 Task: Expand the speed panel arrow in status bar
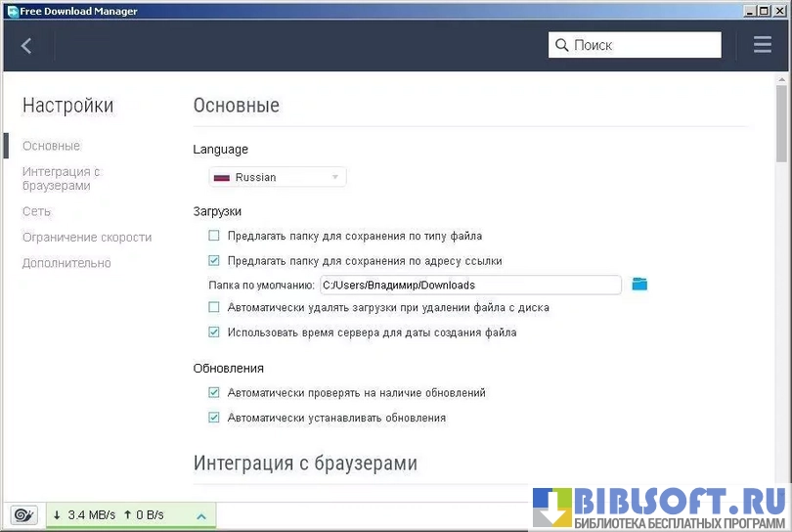(x=200, y=515)
